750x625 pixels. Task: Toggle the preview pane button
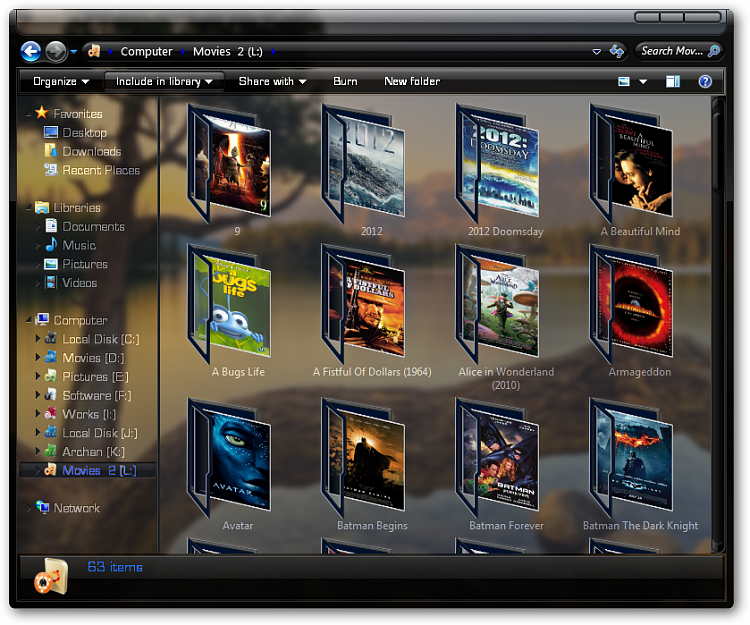(x=673, y=81)
